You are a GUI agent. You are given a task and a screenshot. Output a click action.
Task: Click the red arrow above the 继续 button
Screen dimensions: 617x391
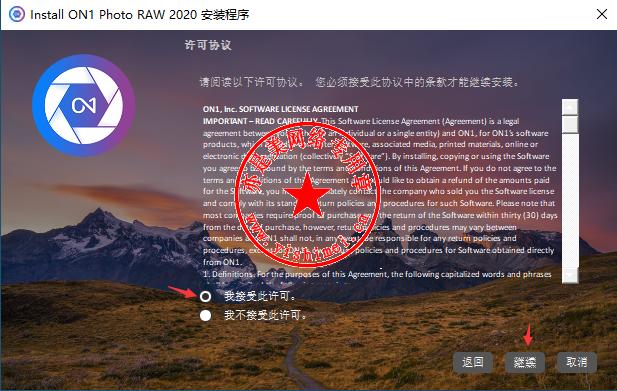528,335
